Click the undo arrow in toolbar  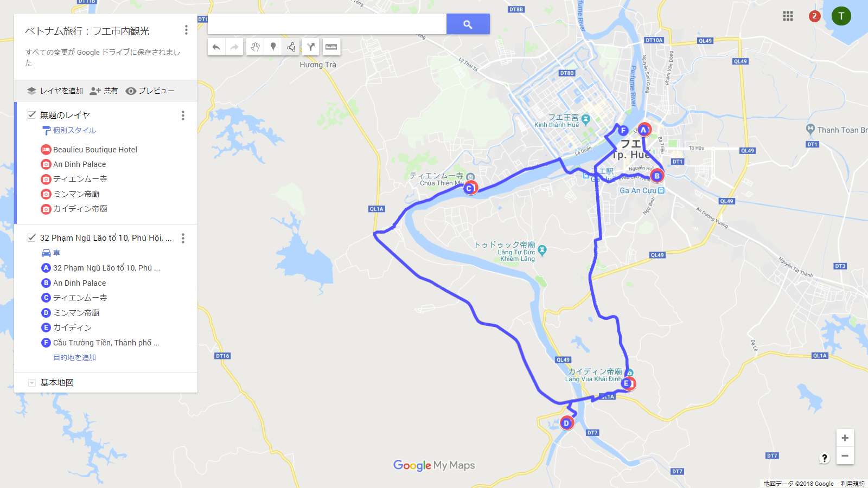pyautogui.click(x=216, y=47)
